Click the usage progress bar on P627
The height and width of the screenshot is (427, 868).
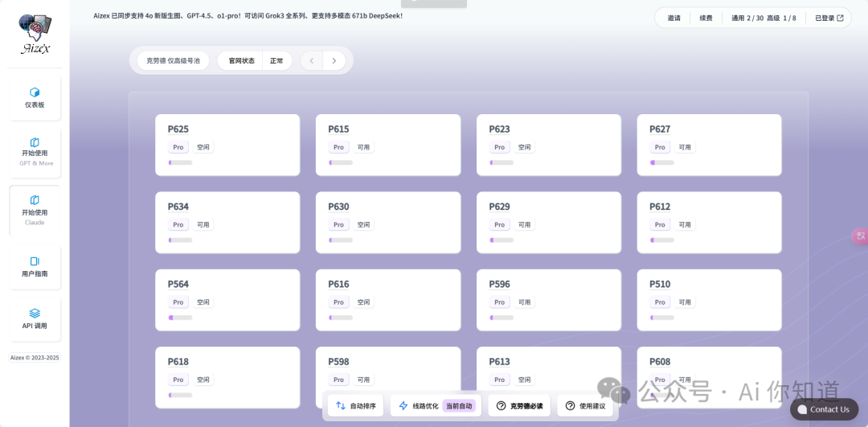[662, 162]
